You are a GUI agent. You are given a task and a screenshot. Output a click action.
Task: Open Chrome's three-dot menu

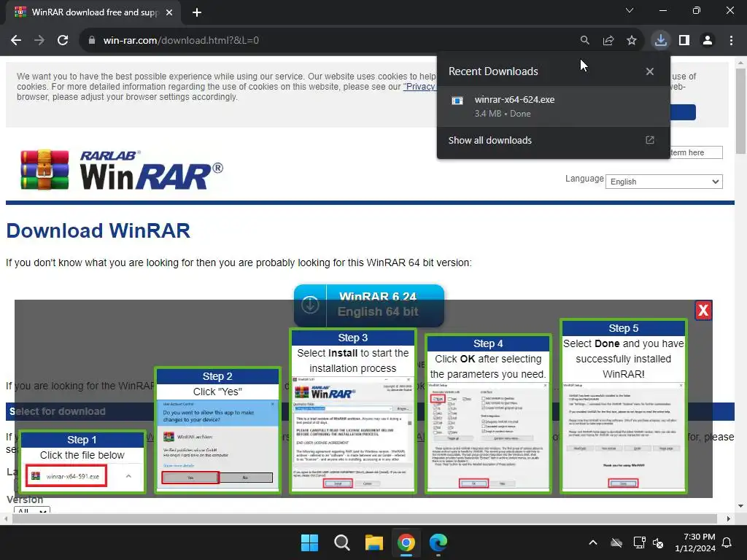pyautogui.click(x=731, y=41)
